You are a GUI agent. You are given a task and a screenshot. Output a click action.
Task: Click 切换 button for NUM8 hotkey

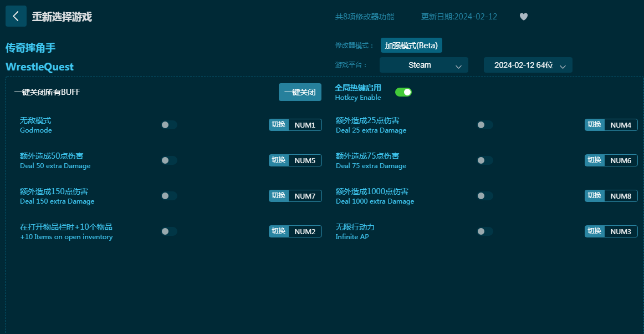[595, 196]
